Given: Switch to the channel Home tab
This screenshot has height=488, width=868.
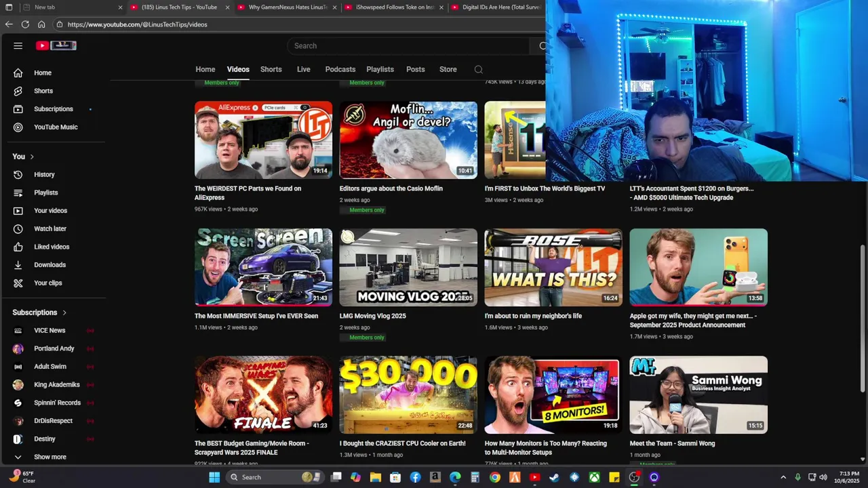Looking at the screenshot, I should pos(205,69).
